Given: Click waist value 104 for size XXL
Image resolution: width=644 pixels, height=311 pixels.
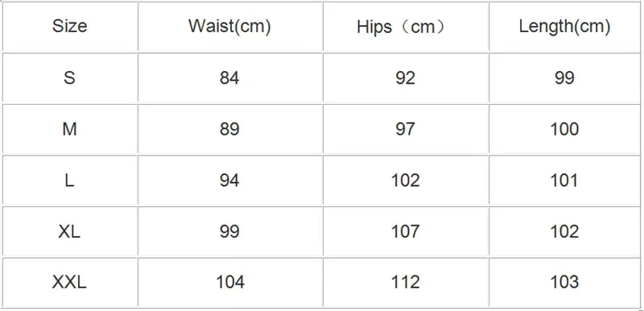Looking at the screenshot, I should (x=230, y=282).
